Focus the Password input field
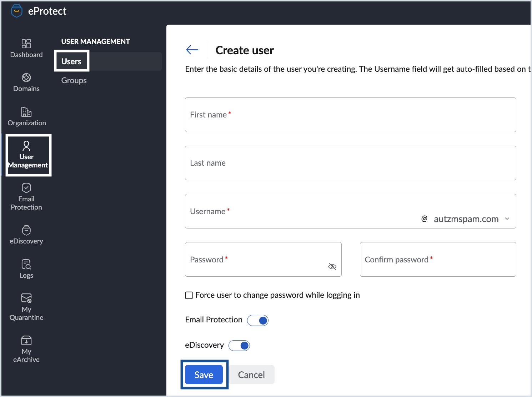This screenshot has width=532, height=397. click(263, 260)
